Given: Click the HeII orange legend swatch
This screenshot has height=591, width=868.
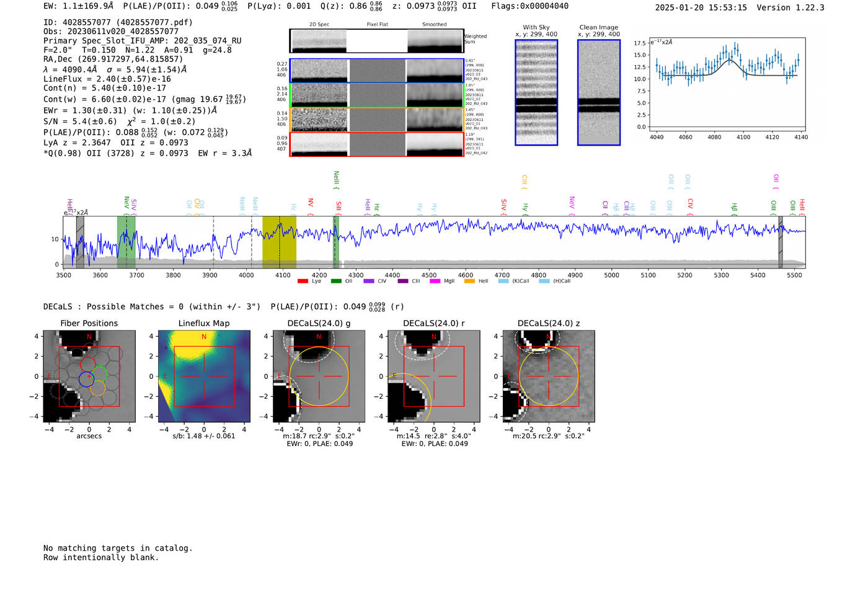Looking at the screenshot, I should (469, 281).
